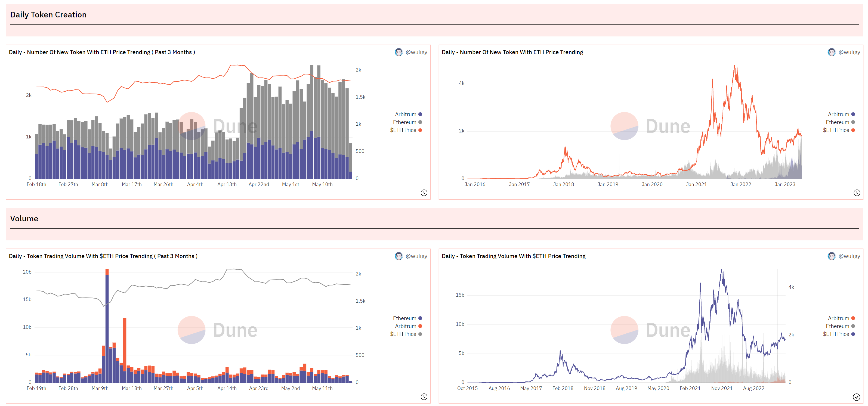Open the wuligy avatar on the top-right chart

pyautogui.click(x=831, y=52)
